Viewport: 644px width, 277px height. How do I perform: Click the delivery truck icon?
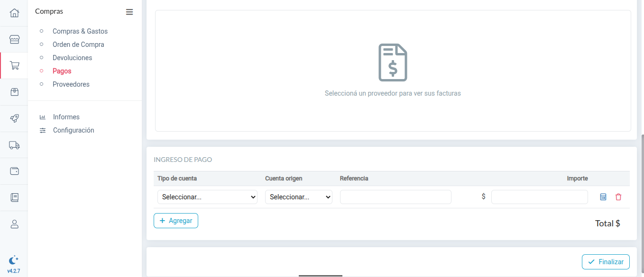(13, 144)
